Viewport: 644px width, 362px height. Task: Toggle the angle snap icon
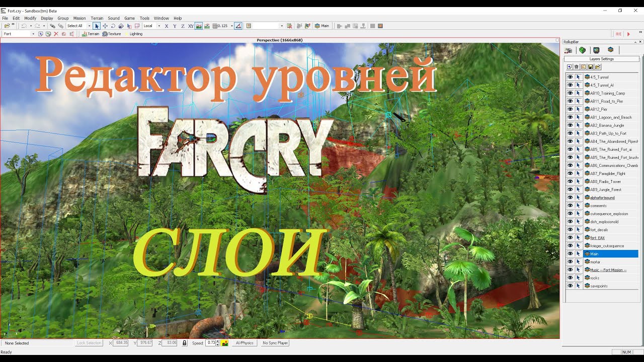238,26
